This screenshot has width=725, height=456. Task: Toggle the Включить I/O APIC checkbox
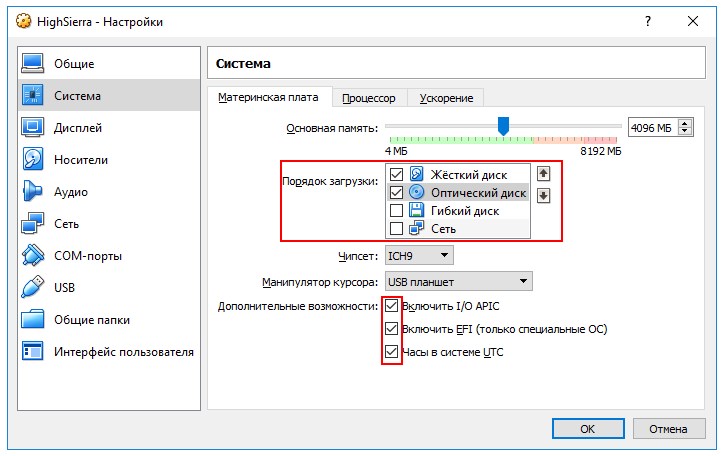(x=392, y=305)
